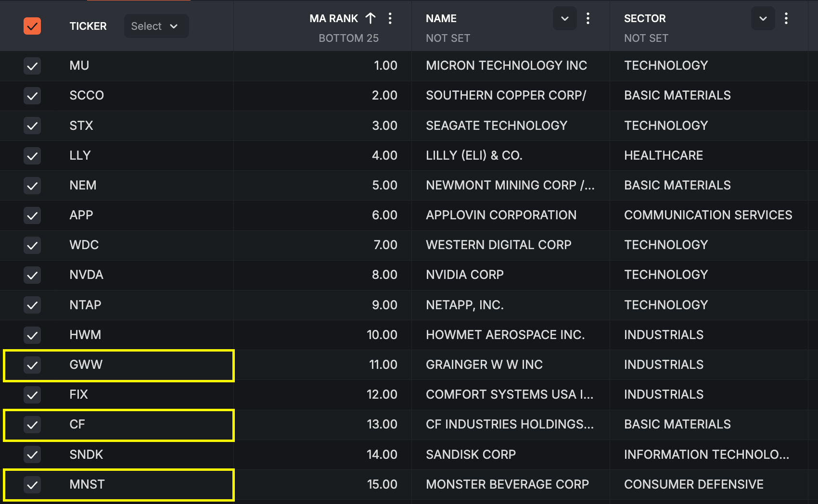The height and width of the screenshot is (504, 818).
Task: Uncheck the FIX row checkbox
Action: (32, 395)
